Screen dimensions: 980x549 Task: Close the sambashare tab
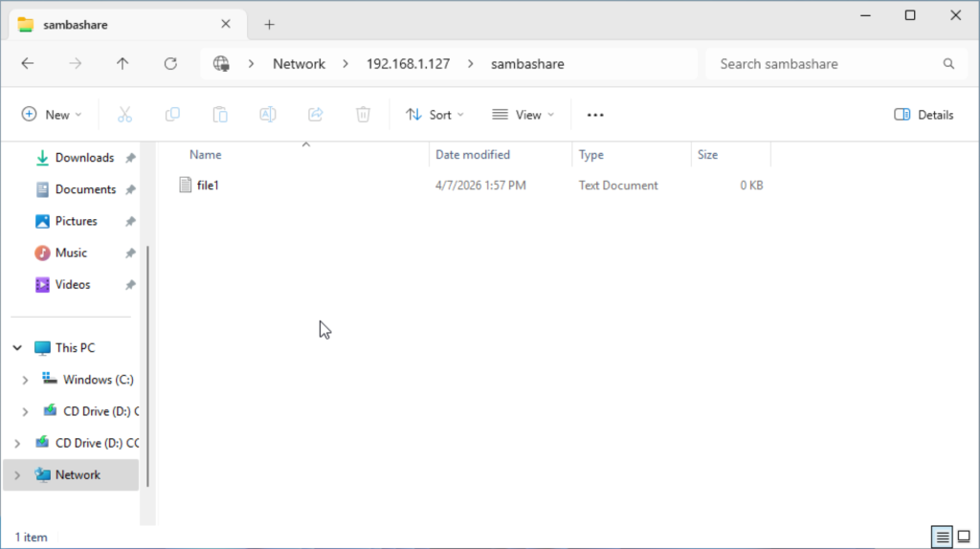[226, 24]
